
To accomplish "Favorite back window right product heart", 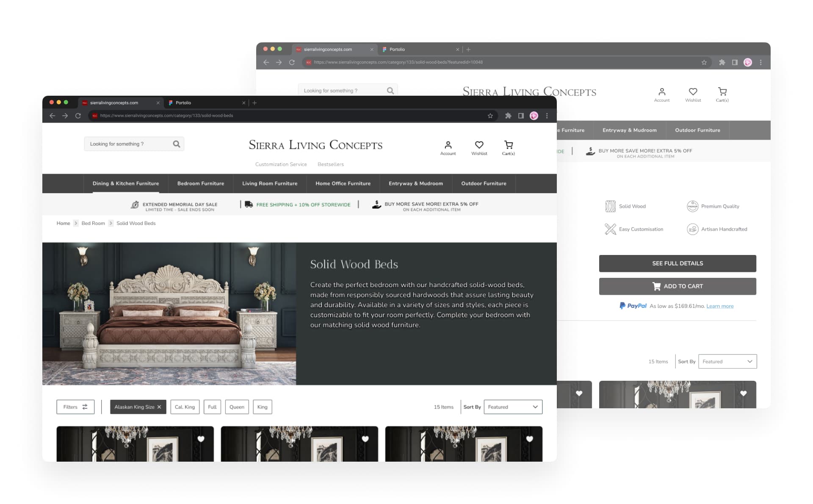I will 744,393.
